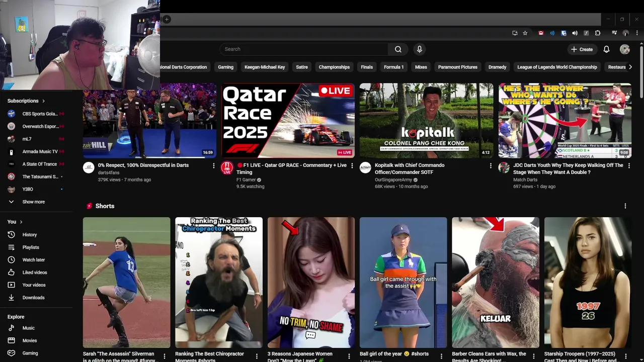Open Match Darts channel link

point(524,179)
